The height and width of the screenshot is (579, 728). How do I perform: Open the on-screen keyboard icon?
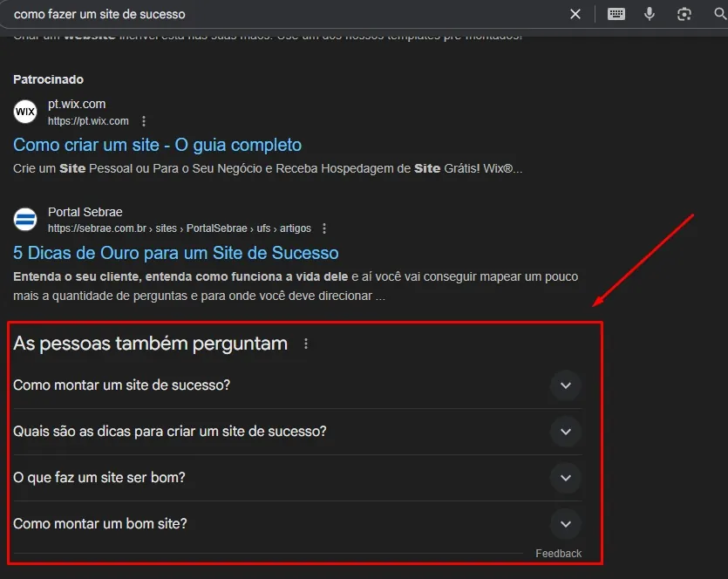coord(616,14)
